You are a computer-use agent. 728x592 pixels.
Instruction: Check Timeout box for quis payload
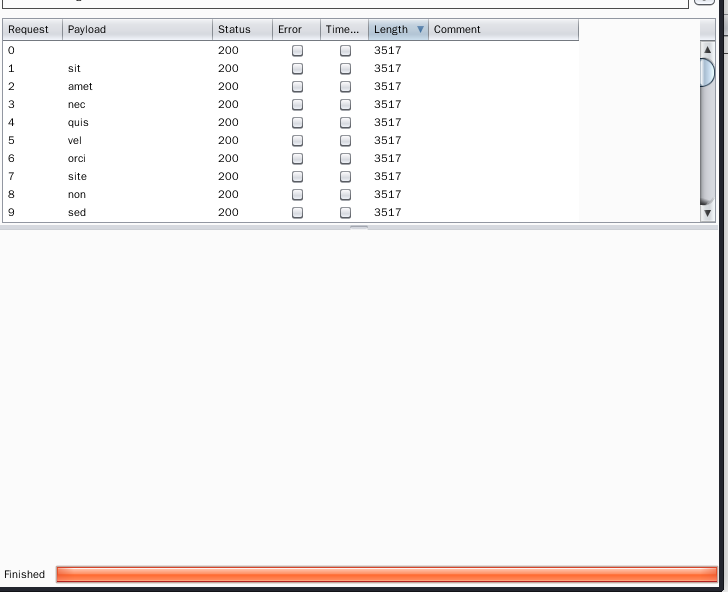[345, 122]
